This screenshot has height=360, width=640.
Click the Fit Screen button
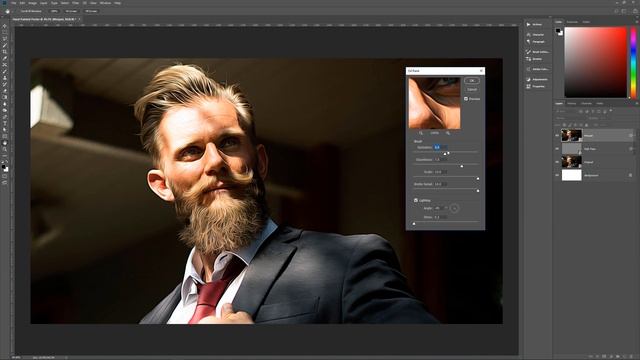point(71,11)
